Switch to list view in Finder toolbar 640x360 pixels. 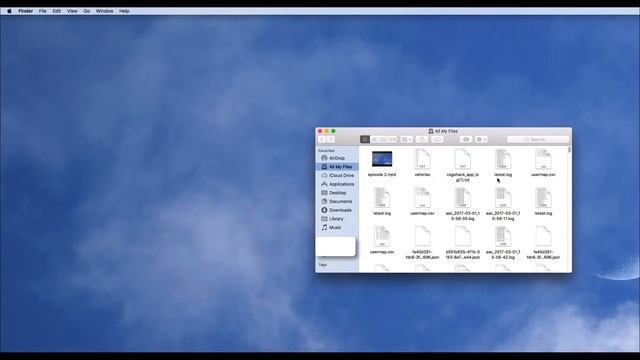[374, 140]
